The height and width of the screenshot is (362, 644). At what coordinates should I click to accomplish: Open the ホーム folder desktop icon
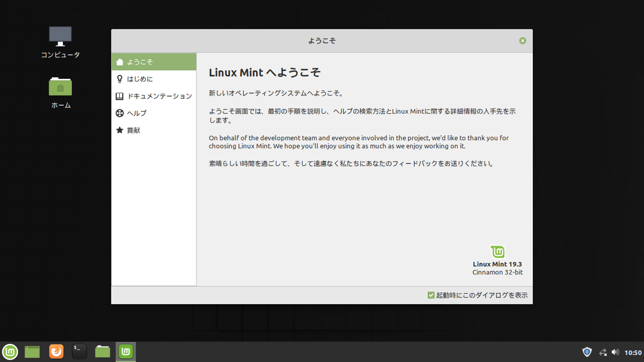[61, 93]
